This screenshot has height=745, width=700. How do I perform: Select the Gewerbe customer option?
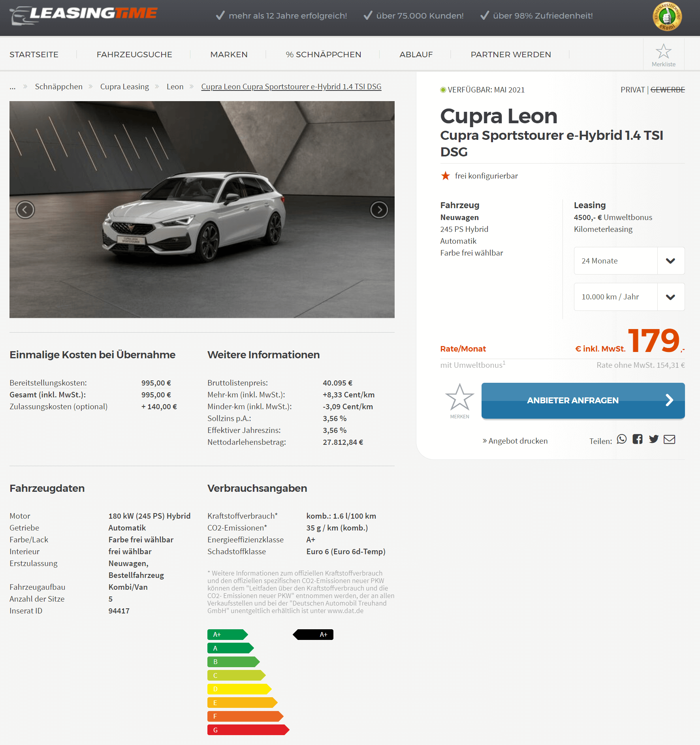[x=668, y=90]
